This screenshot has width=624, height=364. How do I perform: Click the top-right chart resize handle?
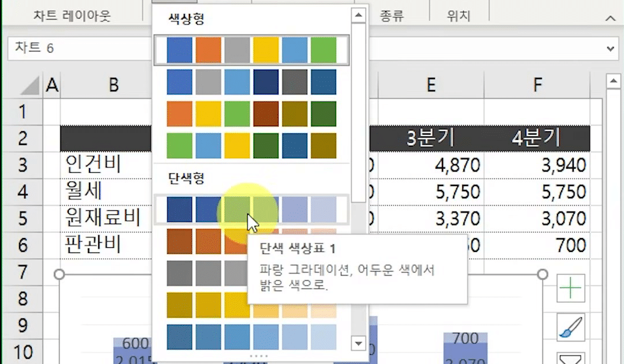coord(543,274)
